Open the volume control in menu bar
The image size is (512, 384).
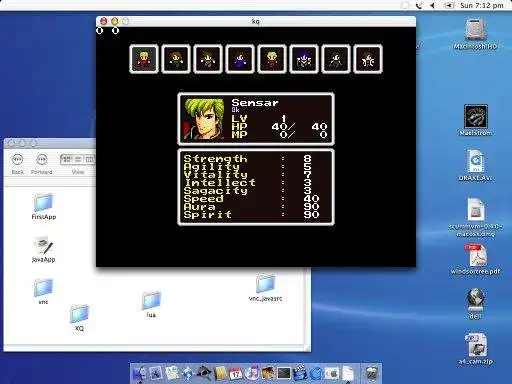[x=433, y=5]
